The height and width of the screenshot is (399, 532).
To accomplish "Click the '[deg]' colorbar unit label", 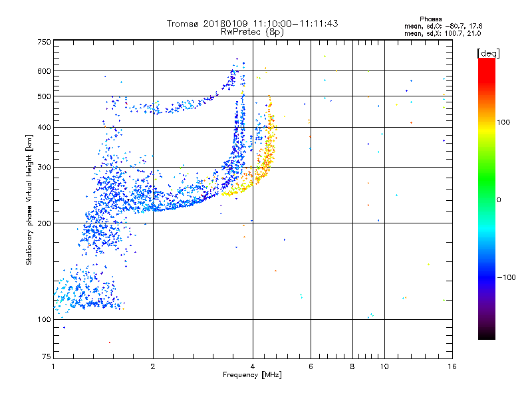I will (x=488, y=53).
